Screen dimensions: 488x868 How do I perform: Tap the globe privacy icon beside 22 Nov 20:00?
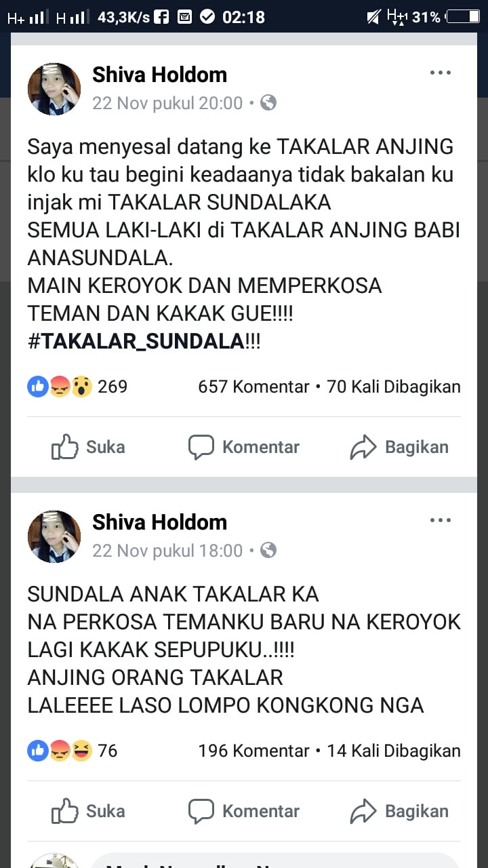[x=268, y=103]
